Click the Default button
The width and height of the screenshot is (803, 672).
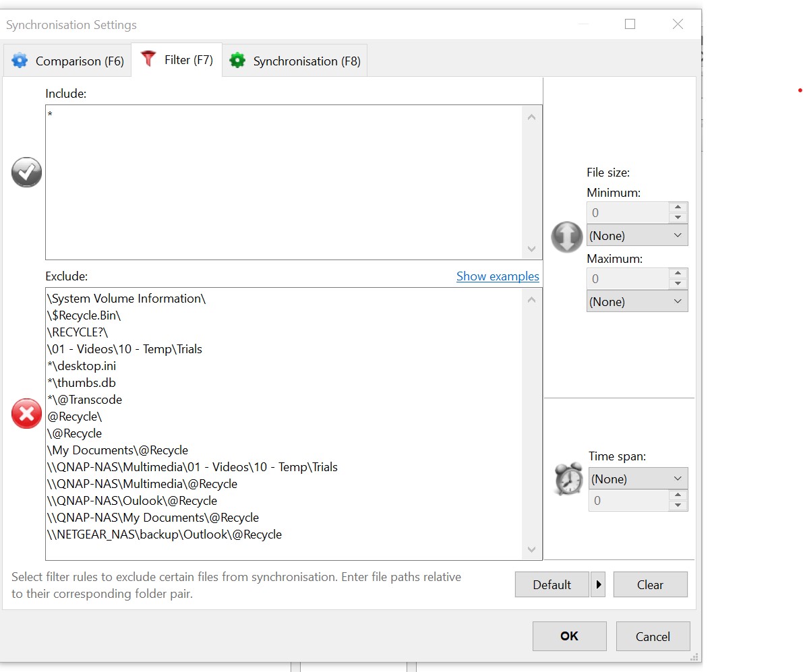[x=552, y=584]
